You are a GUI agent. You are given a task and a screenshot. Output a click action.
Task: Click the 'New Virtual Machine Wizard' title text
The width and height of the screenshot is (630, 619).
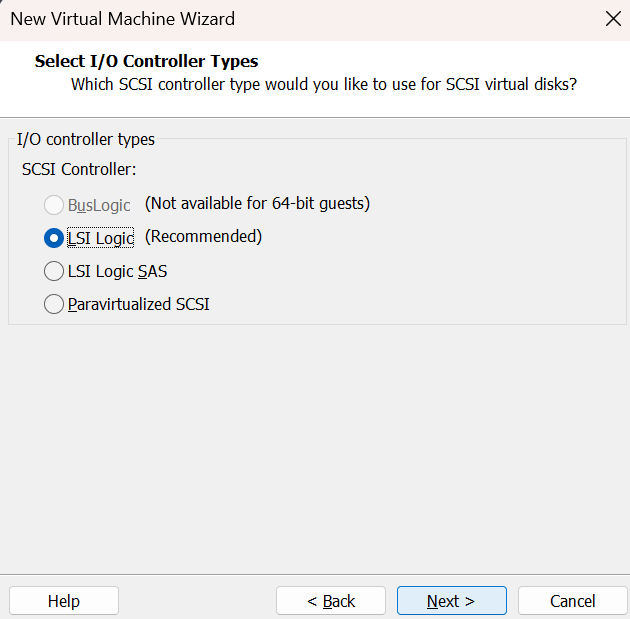pos(123,19)
